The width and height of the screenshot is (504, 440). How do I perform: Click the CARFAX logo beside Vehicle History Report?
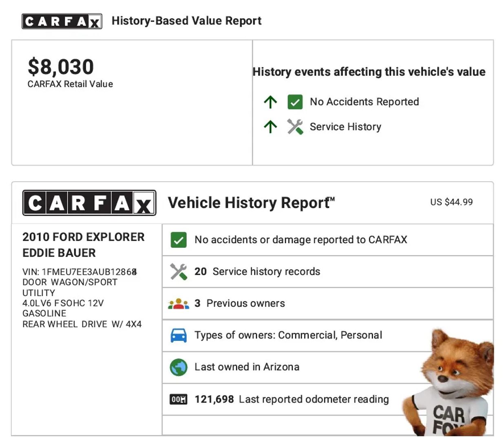click(89, 202)
